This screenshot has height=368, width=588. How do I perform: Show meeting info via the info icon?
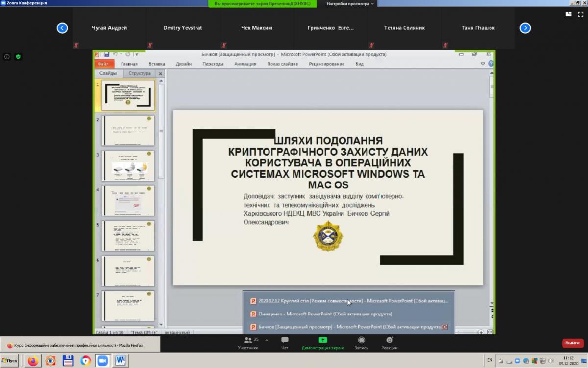tap(7, 57)
